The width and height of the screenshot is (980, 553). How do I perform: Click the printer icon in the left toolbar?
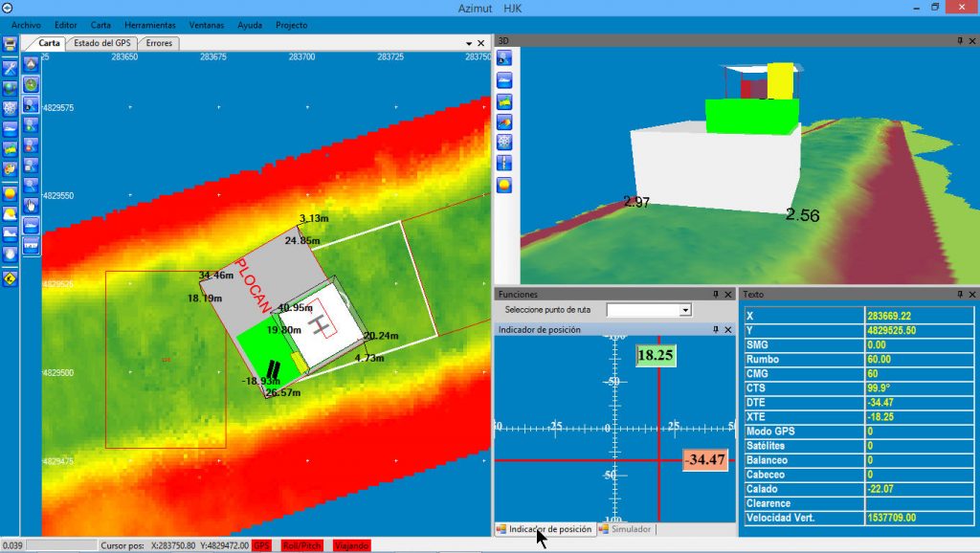pos(10,45)
